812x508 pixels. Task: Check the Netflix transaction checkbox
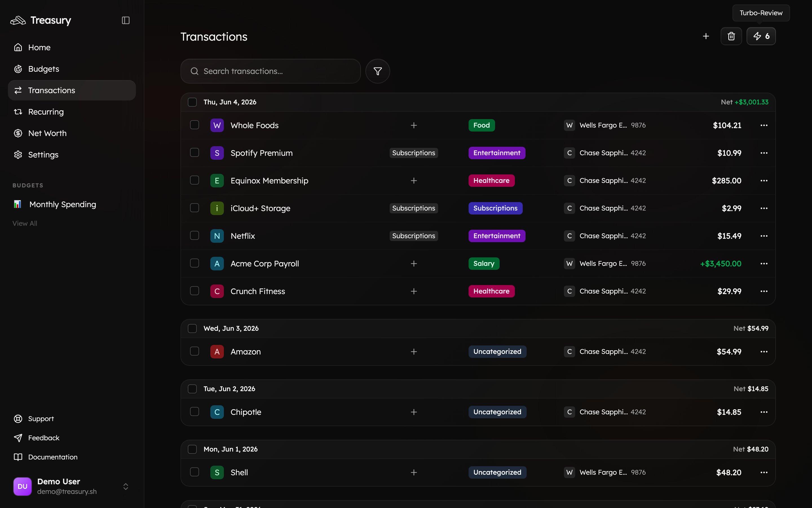[195, 236]
